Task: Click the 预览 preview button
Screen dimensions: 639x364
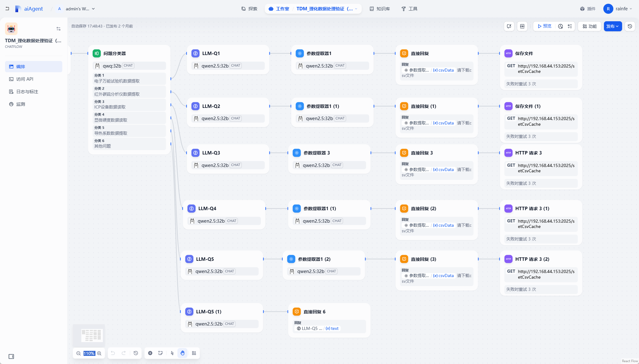Action: (544, 26)
